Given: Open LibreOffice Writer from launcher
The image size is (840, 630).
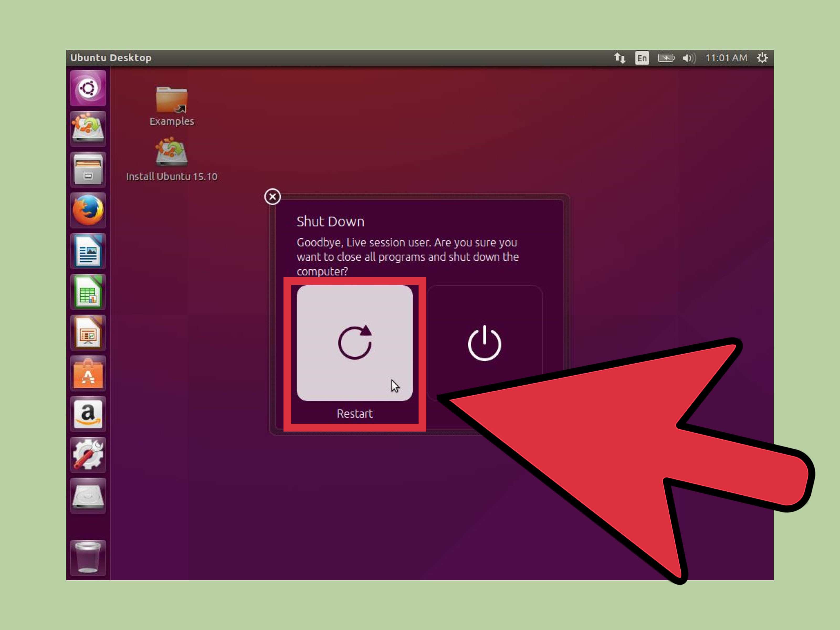Looking at the screenshot, I should pos(88,251).
